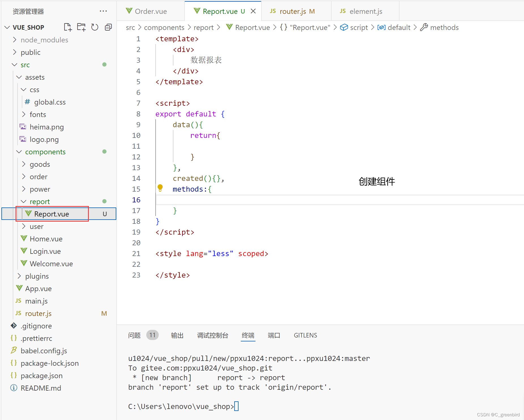Expand the plugins folder
This screenshot has height=420, width=524.
pyautogui.click(x=19, y=276)
